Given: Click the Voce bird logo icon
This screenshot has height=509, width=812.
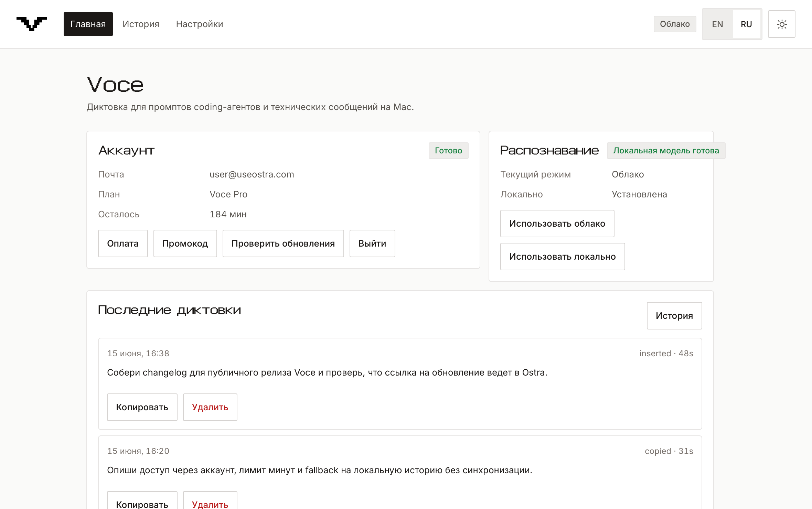Looking at the screenshot, I should pyautogui.click(x=32, y=24).
